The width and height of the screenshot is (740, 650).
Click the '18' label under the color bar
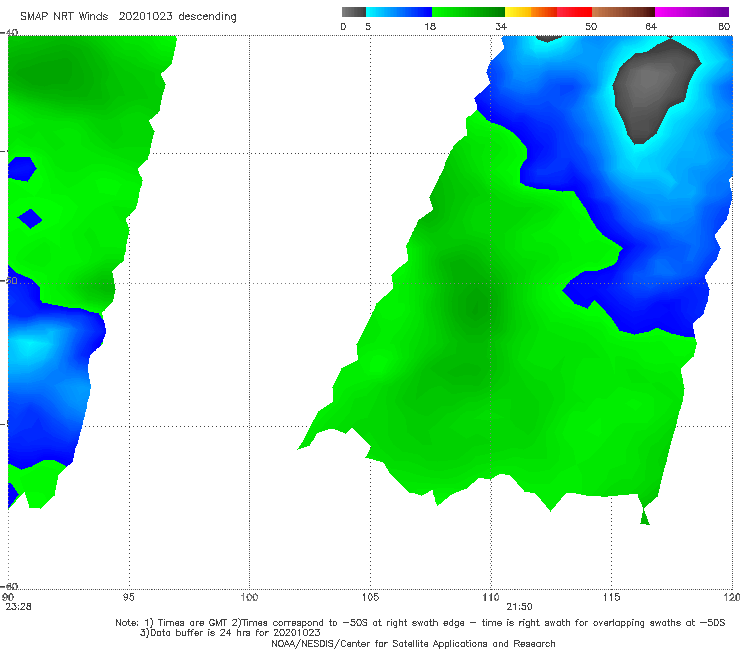[430, 26]
